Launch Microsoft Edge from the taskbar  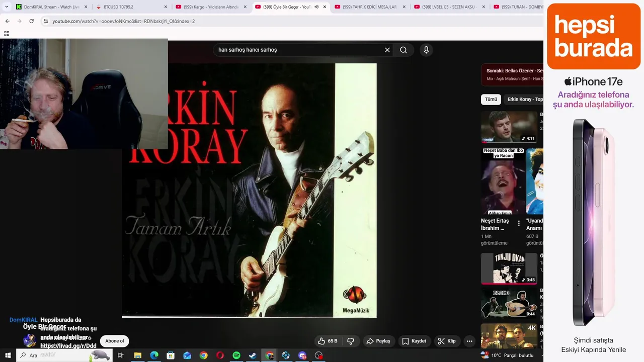point(154,355)
